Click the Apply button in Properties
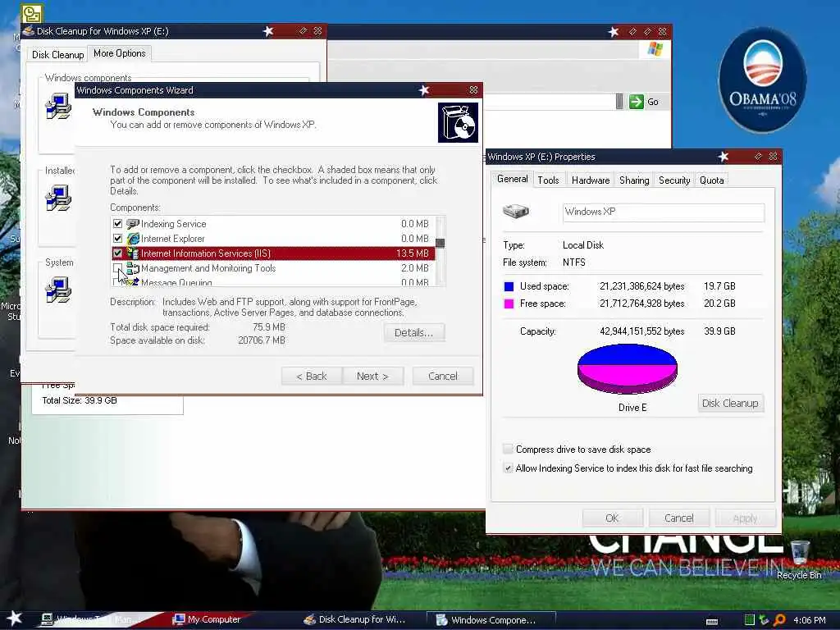Image resolution: width=840 pixels, height=630 pixels. [745, 518]
